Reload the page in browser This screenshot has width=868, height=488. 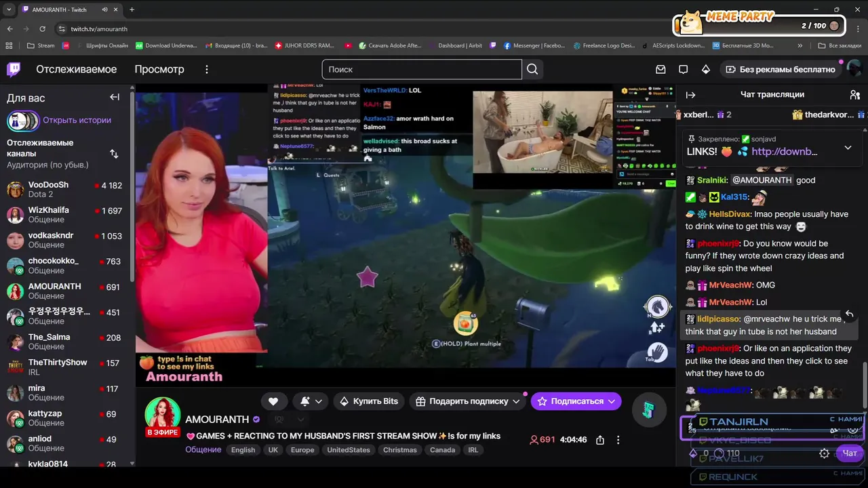[x=42, y=29]
